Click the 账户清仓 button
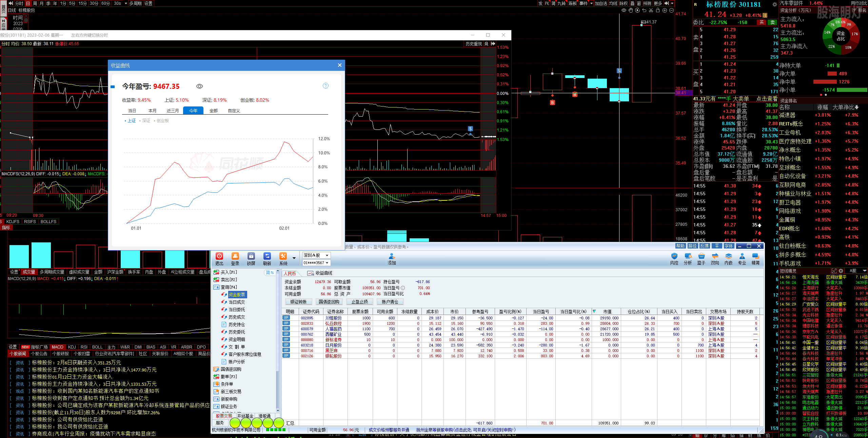The height and width of the screenshot is (438, 868). tap(390, 302)
